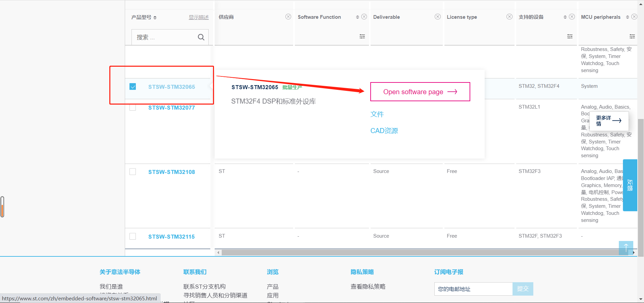Open the 我们是谁 footer link

click(111, 287)
